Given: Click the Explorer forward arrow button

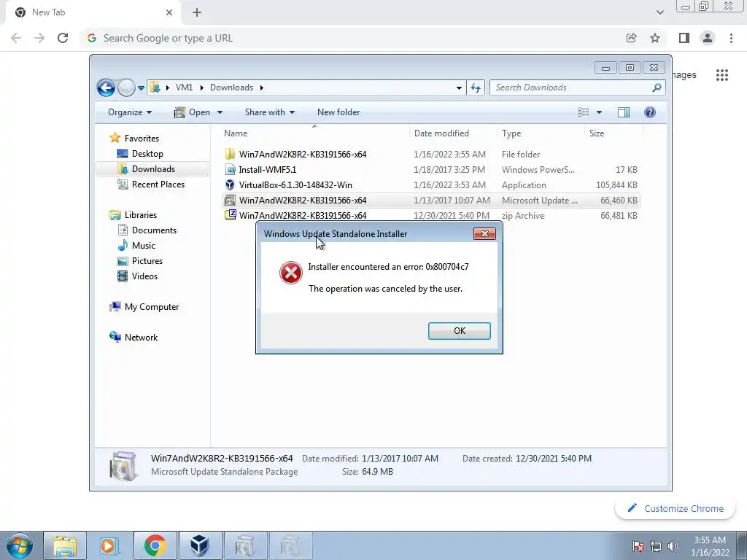Looking at the screenshot, I should coord(126,87).
